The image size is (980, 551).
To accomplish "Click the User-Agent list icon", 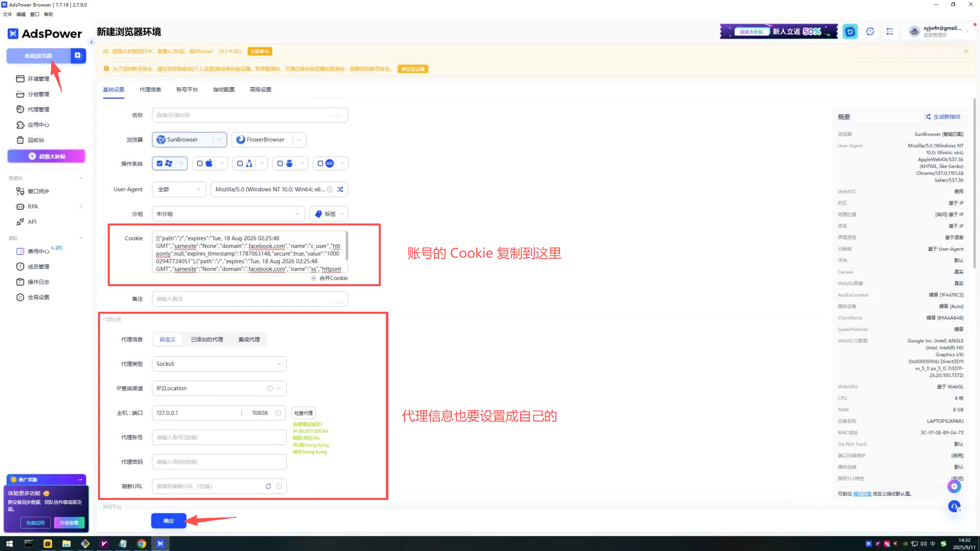I will pyautogui.click(x=330, y=189).
